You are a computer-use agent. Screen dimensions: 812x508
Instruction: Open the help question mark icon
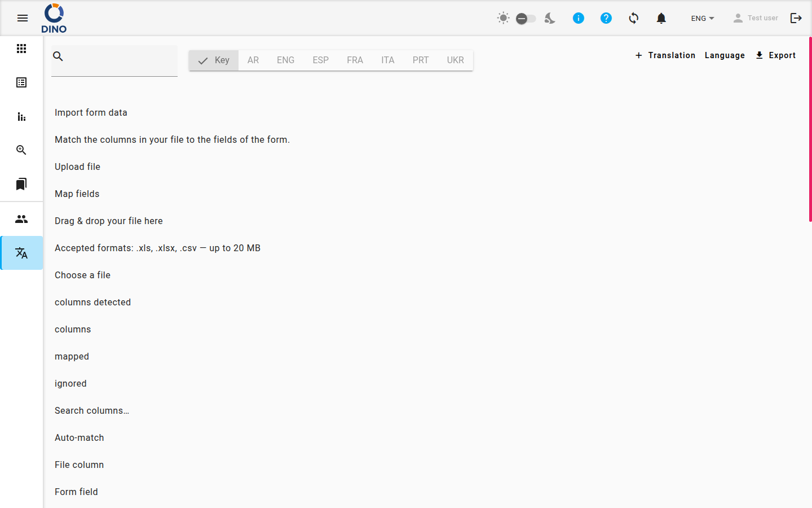pos(606,18)
